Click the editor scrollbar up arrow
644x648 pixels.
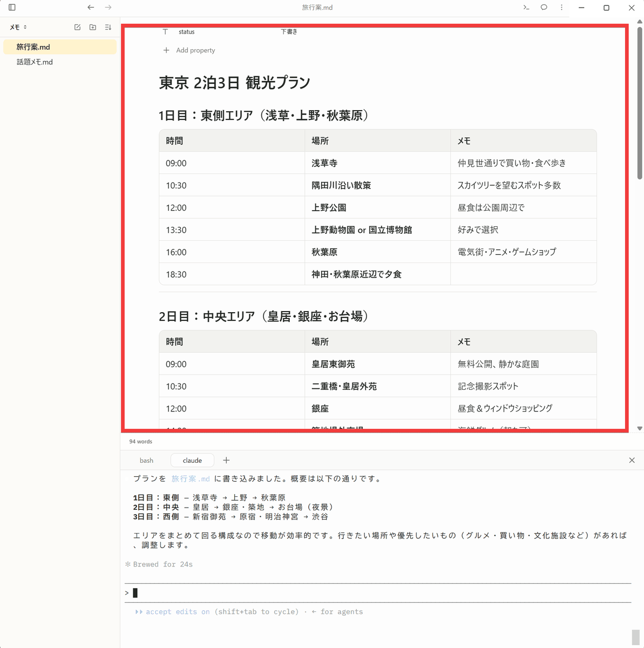point(640,23)
